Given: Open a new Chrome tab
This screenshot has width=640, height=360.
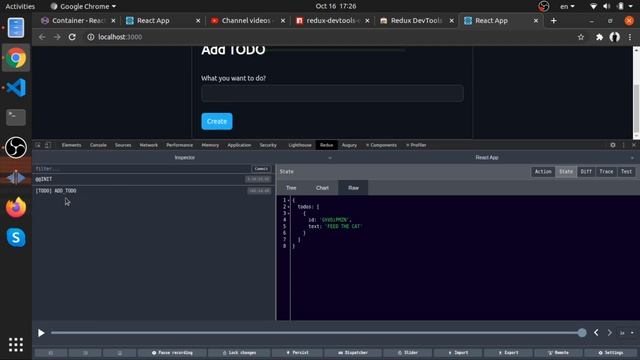Looking at the screenshot, I should (x=553, y=20).
